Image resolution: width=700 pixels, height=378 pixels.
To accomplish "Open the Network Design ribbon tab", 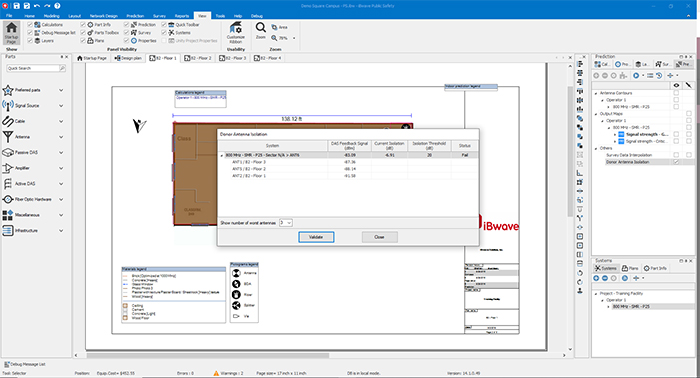I will (x=104, y=16).
